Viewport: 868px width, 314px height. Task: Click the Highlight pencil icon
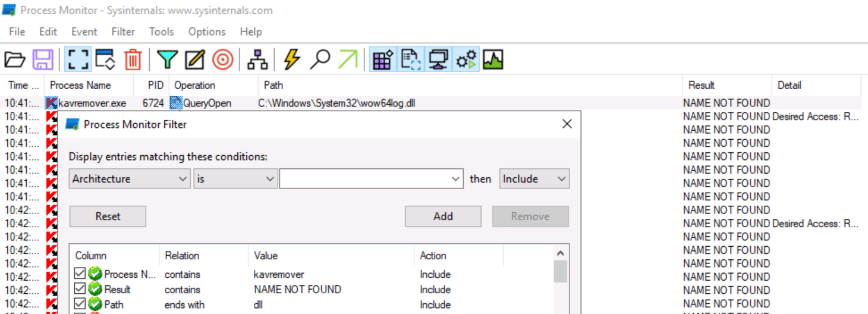click(x=194, y=59)
